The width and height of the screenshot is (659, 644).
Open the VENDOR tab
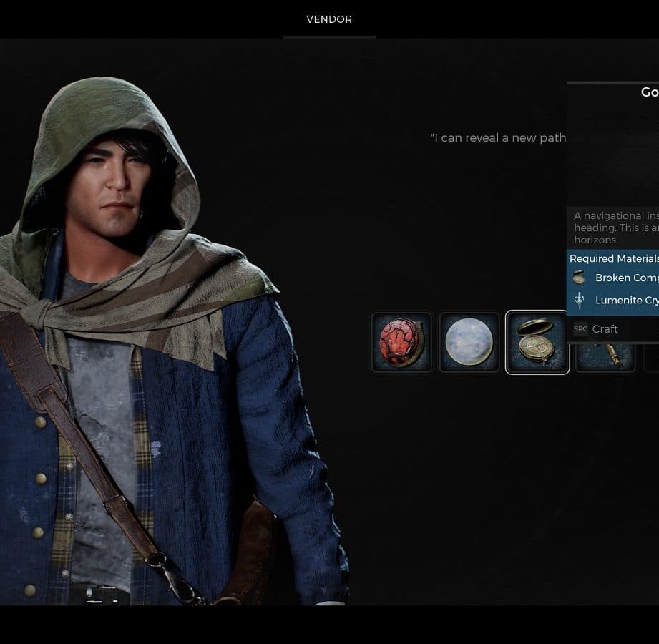tap(329, 19)
